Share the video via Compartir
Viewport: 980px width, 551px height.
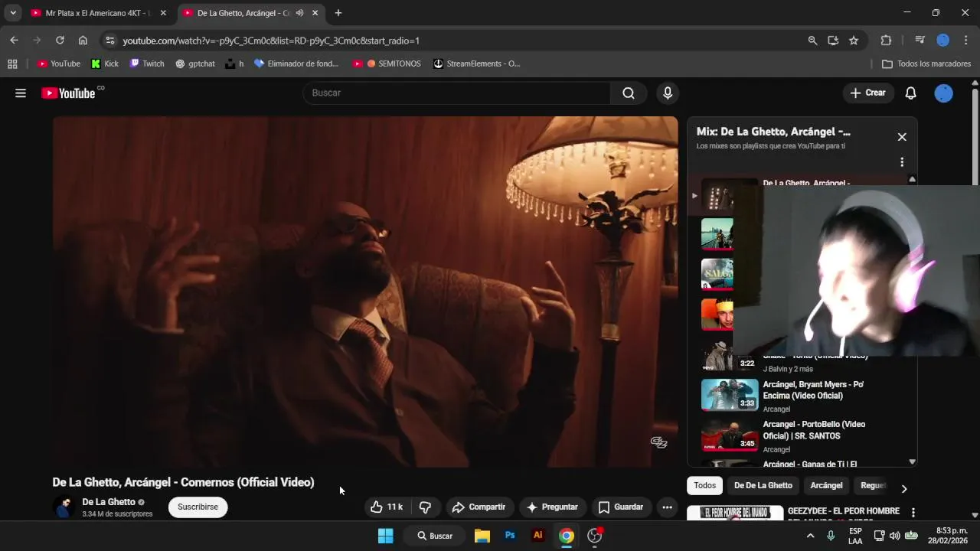[x=479, y=507]
